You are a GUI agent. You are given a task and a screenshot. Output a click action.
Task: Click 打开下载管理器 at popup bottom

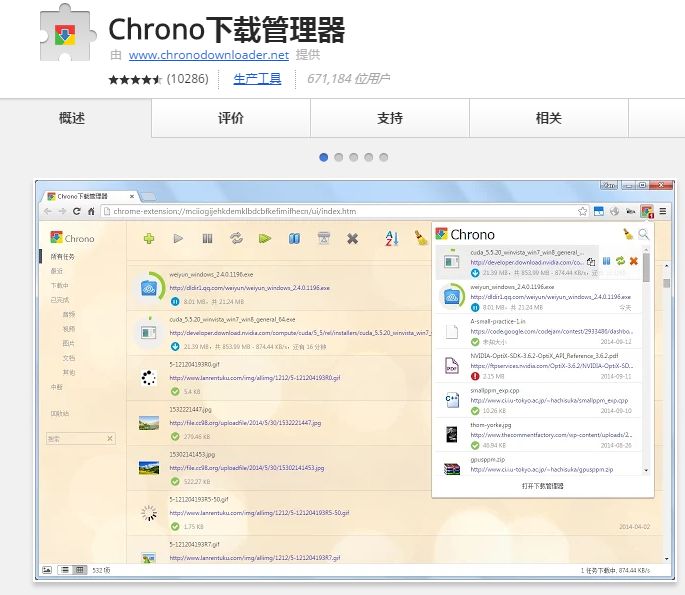click(x=543, y=486)
